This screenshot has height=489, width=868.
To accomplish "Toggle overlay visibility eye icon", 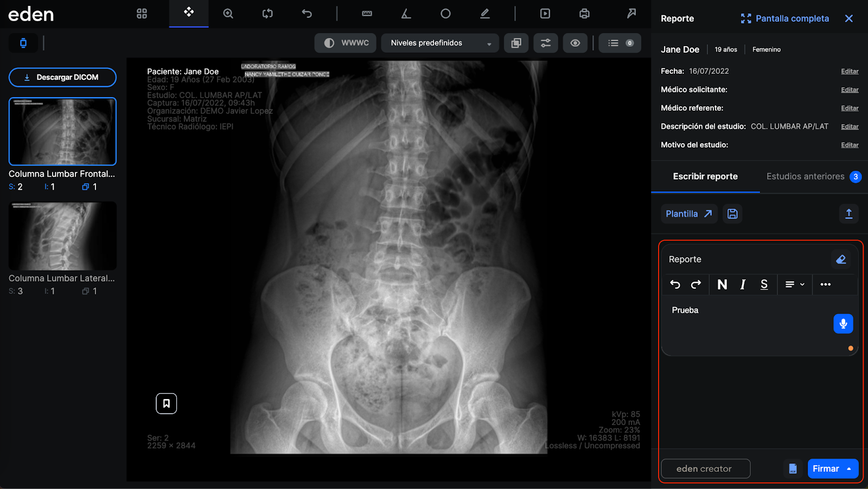I will [x=575, y=43].
